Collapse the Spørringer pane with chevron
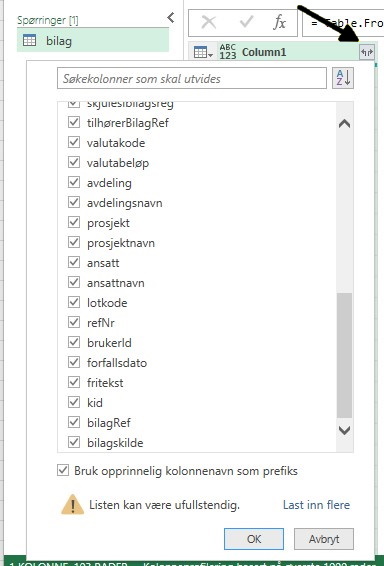Screen dimensions: 384x566 click(x=171, y=17)
